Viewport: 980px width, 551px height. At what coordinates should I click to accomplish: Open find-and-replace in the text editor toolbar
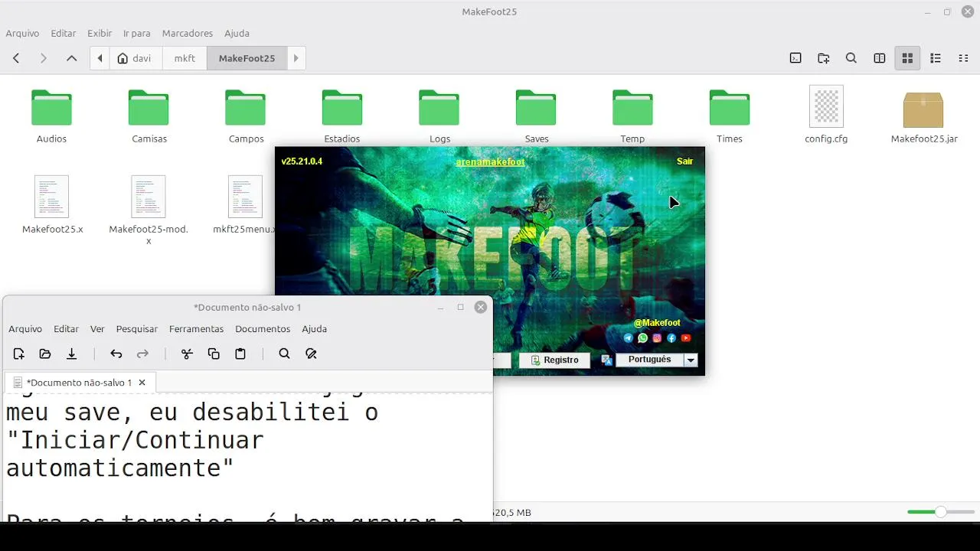click(x=311, y=354)
